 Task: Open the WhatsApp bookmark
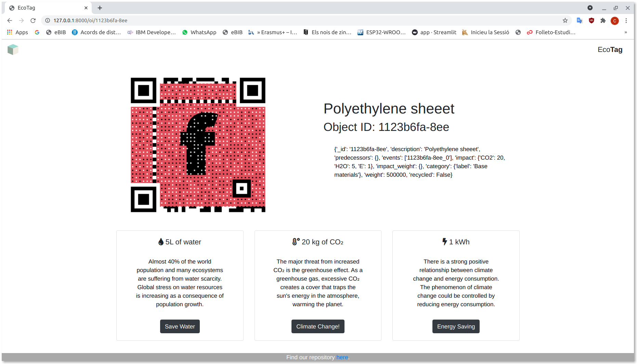199,32
